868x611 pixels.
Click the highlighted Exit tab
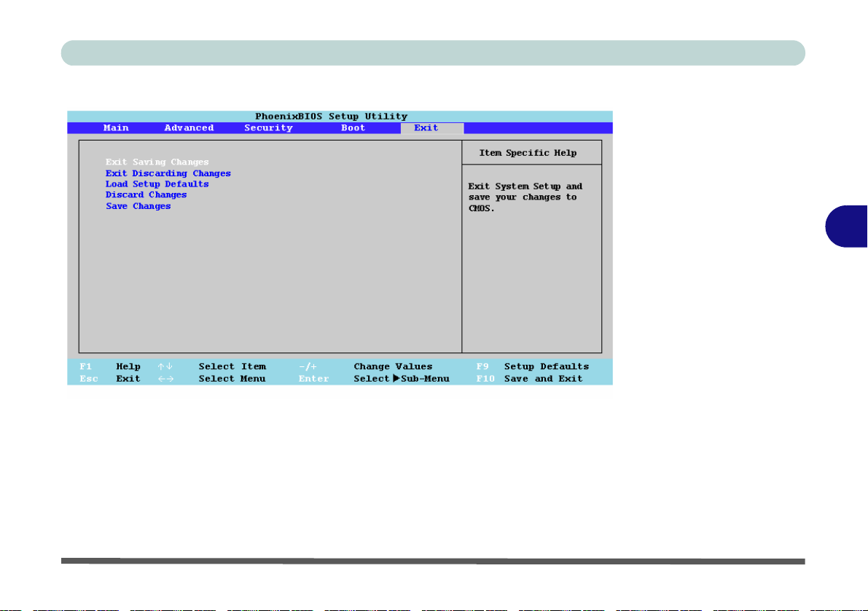(431, 128)
